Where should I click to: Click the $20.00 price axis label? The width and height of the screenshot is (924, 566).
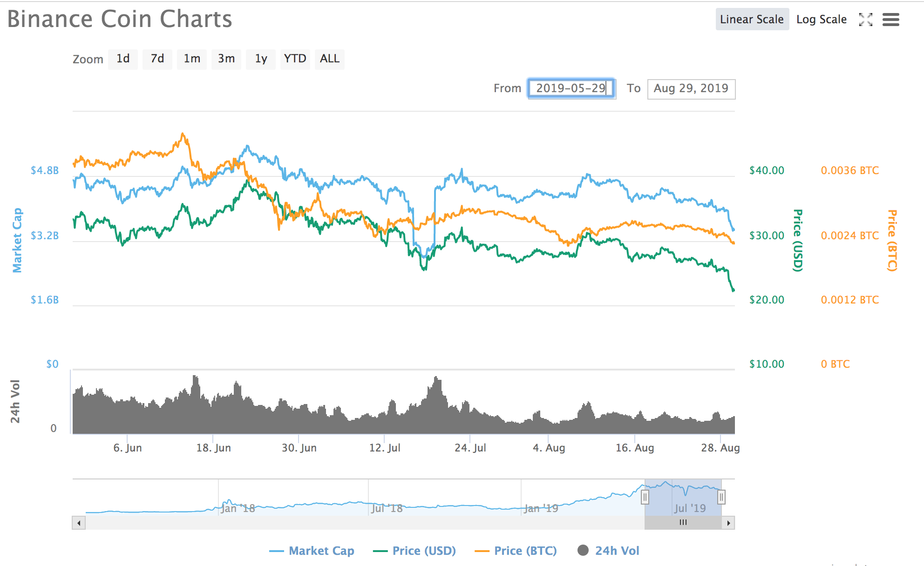pos(767,300)
